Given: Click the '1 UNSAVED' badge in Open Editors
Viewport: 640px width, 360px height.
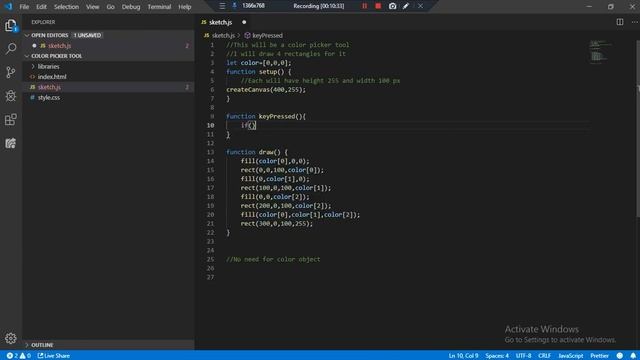Looking at the screenshot, I should pyautogui.click(x=87, y=36).
